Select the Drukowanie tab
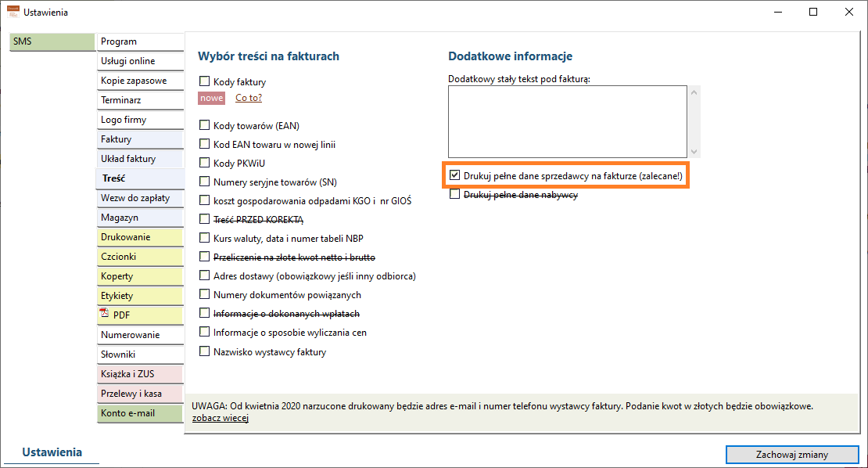The image size is (868, 468). coord(139,237)
